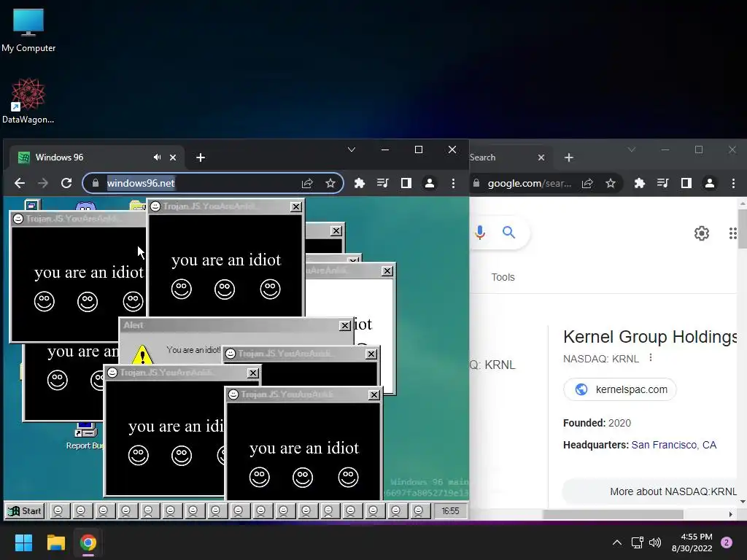Open the Tools search option

pyautogui.click(x=503, y=277)
